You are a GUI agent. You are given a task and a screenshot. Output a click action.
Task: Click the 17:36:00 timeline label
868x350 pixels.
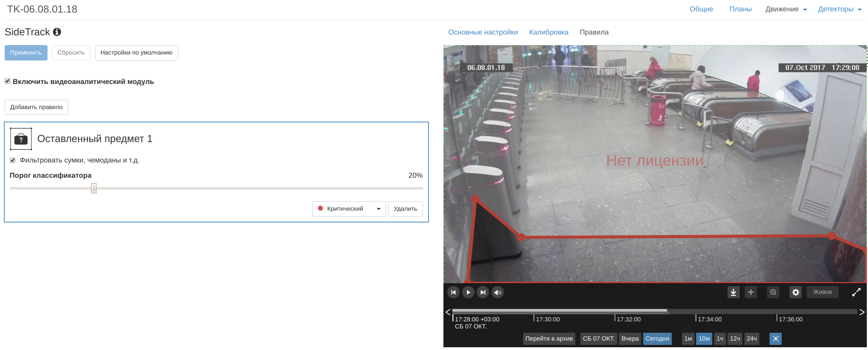(791, 319)
